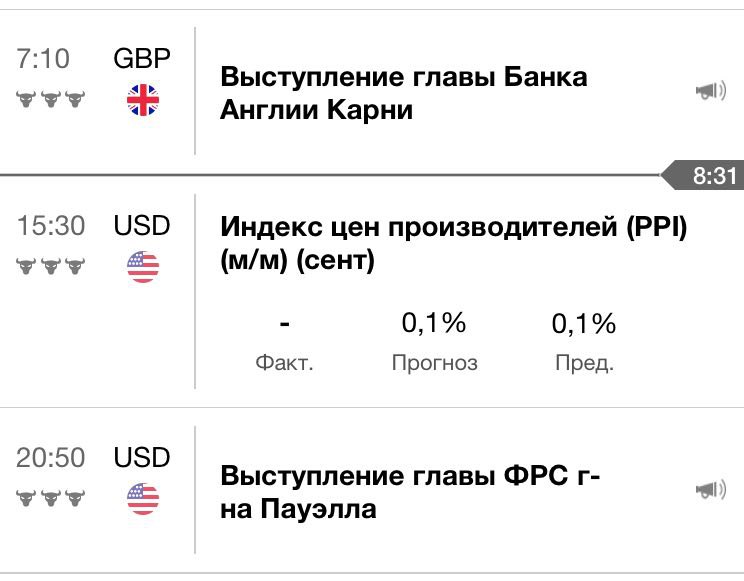Select the Прогноз 0,1% value

pos(434,323)
